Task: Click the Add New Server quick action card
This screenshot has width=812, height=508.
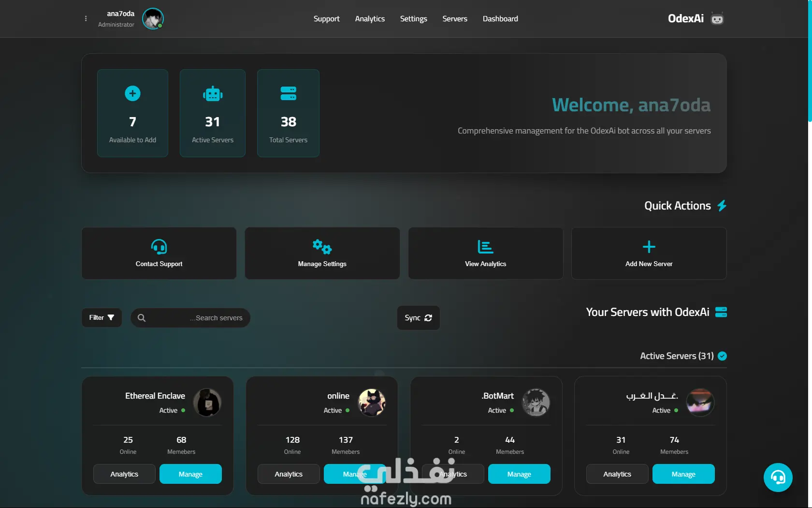Action: pos(649,254)
